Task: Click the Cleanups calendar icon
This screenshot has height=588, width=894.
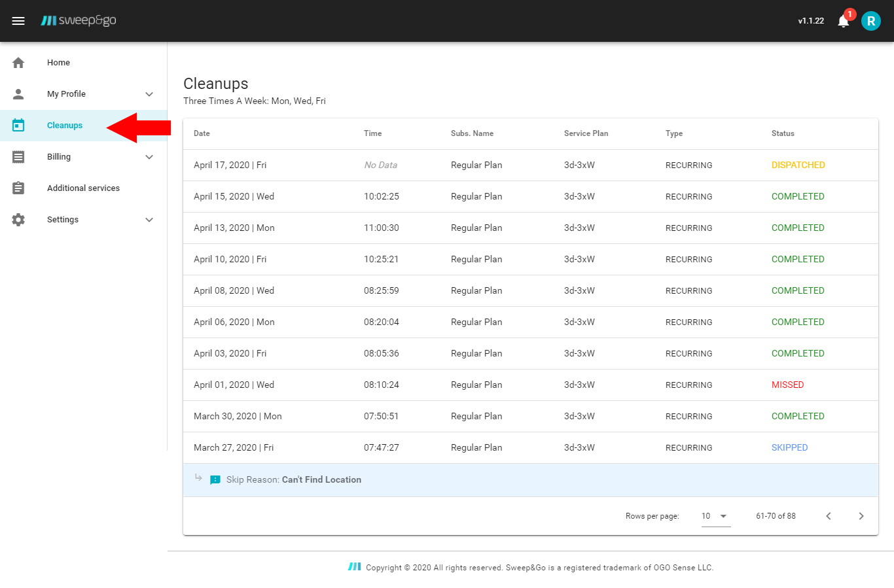Action: coord(18,126)
